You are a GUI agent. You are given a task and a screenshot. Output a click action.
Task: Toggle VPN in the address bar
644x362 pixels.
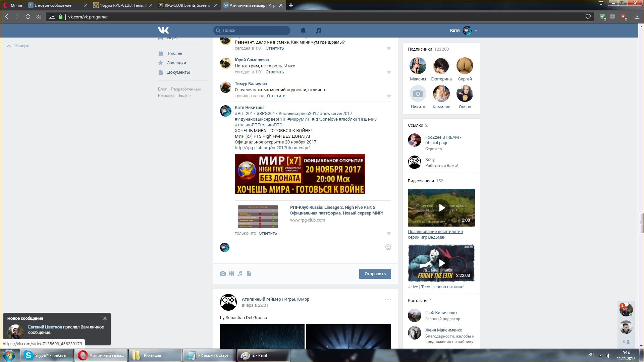[52, 17]
